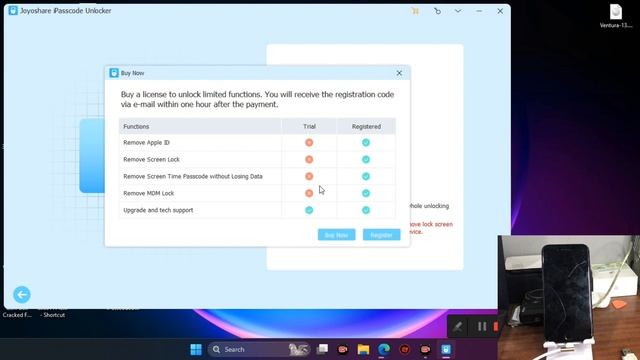Click the Remove Apple ID row label
This screenshot has width=640, height=360.
[146, 142]
